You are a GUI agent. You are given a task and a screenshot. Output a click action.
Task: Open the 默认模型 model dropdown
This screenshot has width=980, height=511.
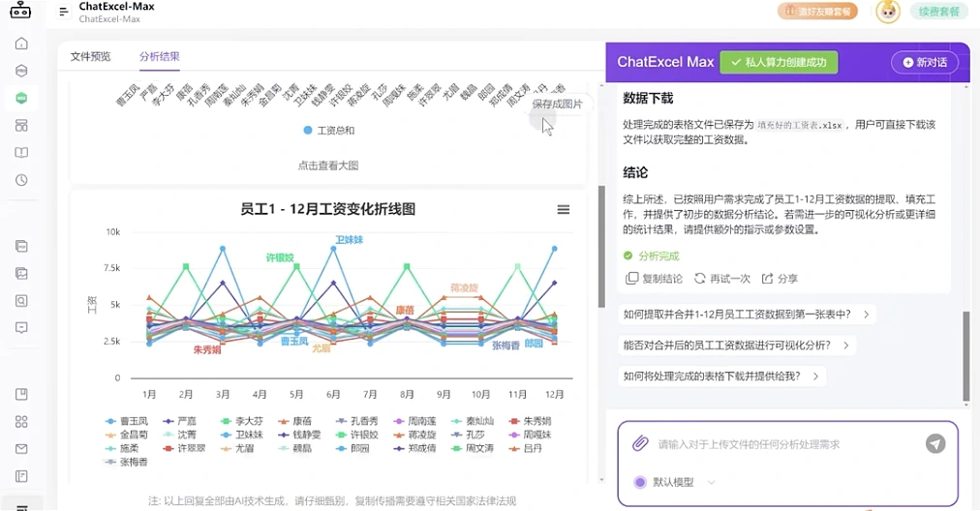pos(674,482)
